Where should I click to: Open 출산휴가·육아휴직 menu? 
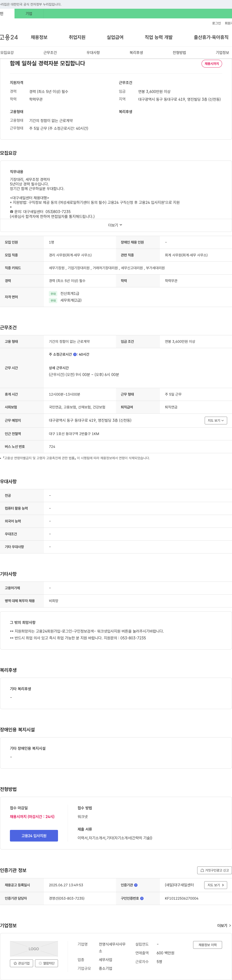point(211,37)
